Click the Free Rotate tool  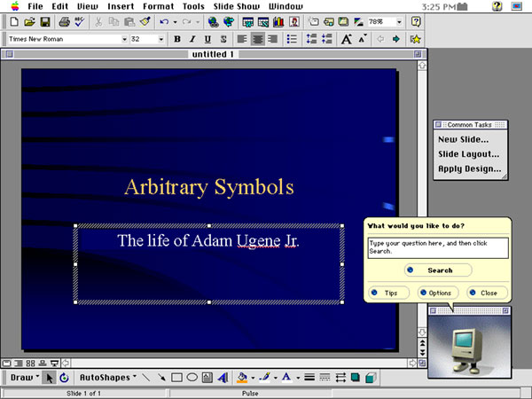tap(64, 377)
